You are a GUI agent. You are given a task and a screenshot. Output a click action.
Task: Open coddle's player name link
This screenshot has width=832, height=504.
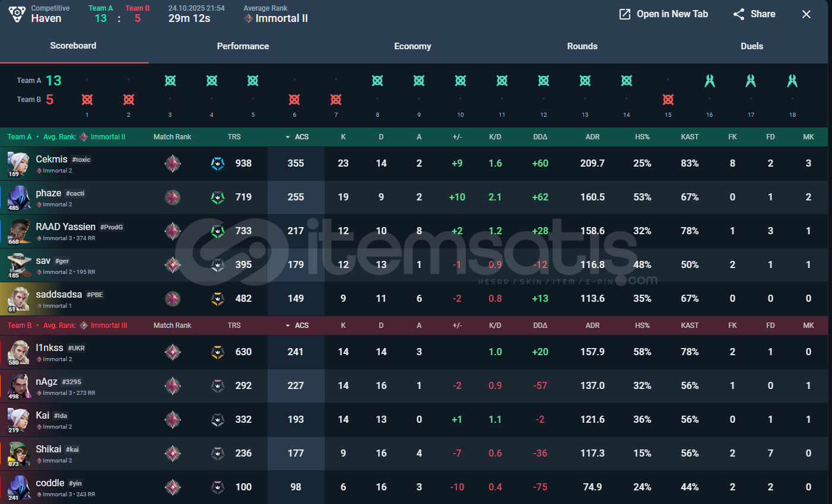[50, 483]
